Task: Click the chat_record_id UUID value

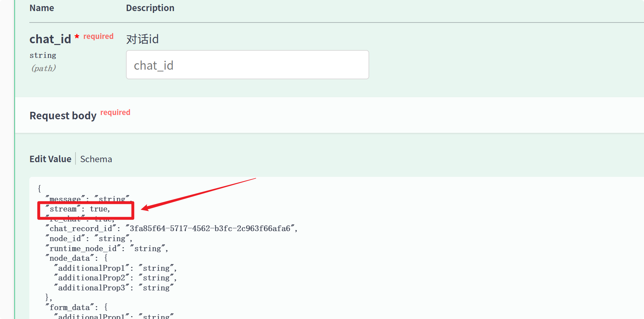Action: pyautogui.click(x=210, y=229)
